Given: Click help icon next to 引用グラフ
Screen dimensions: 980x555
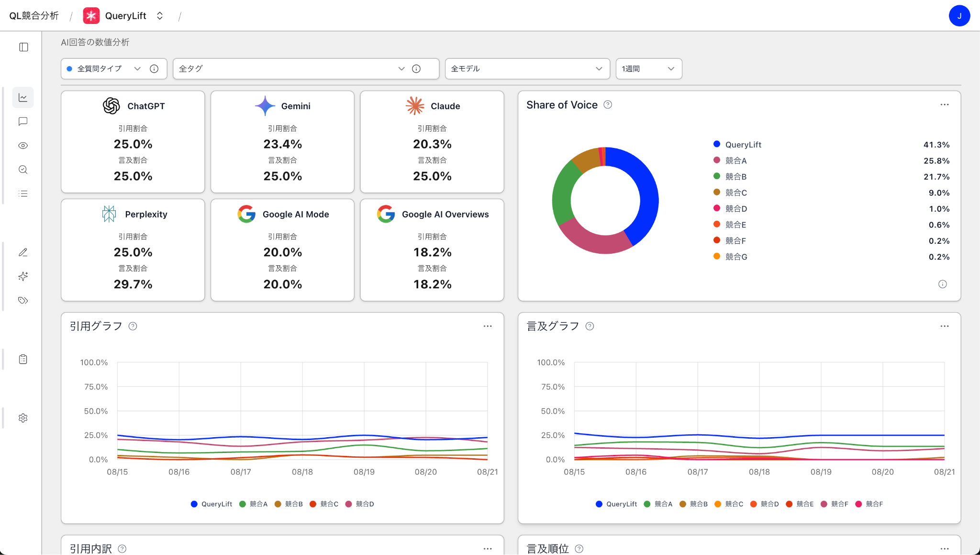Looking at the screenshot, I should coord(133,326).
